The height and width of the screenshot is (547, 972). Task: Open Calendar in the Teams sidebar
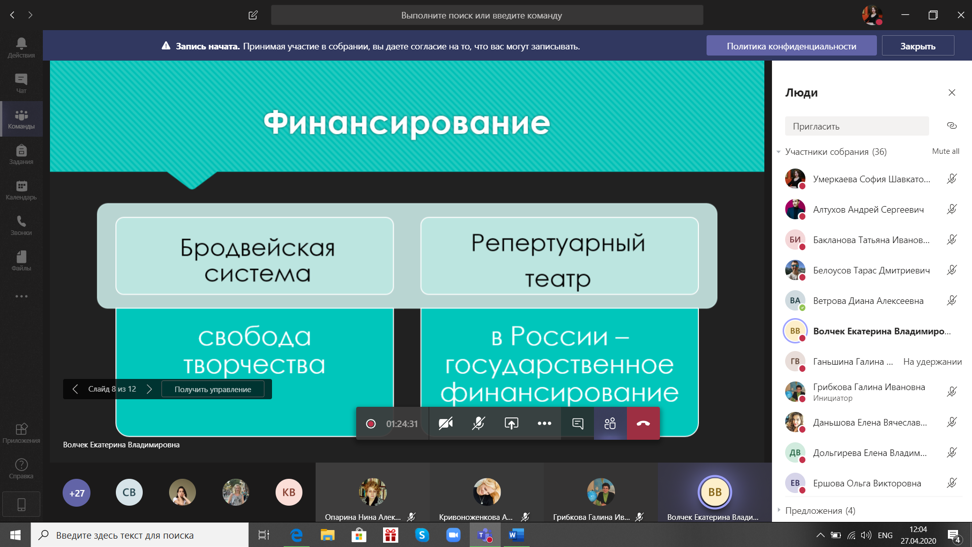[x=21, y=189]
